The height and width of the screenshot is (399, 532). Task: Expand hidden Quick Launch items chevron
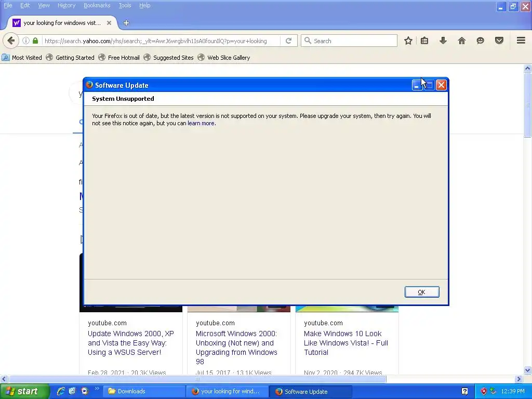(97, 389)
